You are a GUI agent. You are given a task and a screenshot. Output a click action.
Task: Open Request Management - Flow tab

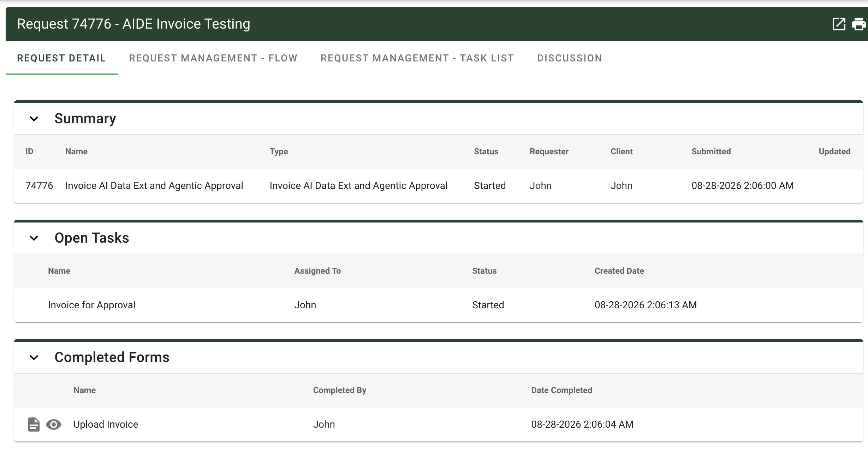tap(213, 58)
